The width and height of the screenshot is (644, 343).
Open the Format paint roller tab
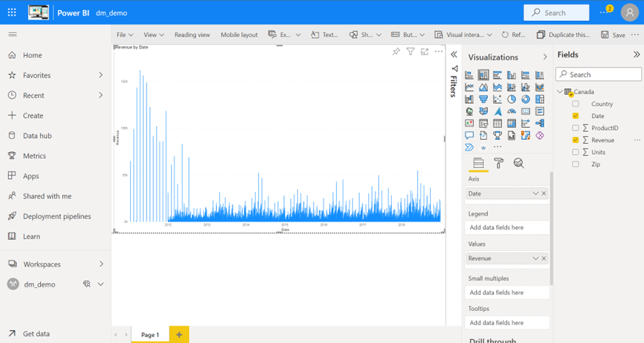pos(498,163)
